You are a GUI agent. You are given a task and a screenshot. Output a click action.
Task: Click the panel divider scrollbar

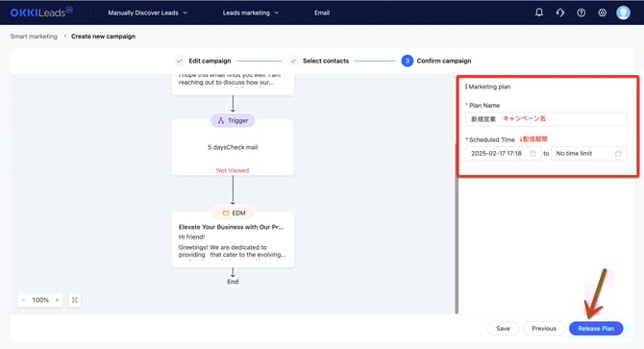[457, 229]
